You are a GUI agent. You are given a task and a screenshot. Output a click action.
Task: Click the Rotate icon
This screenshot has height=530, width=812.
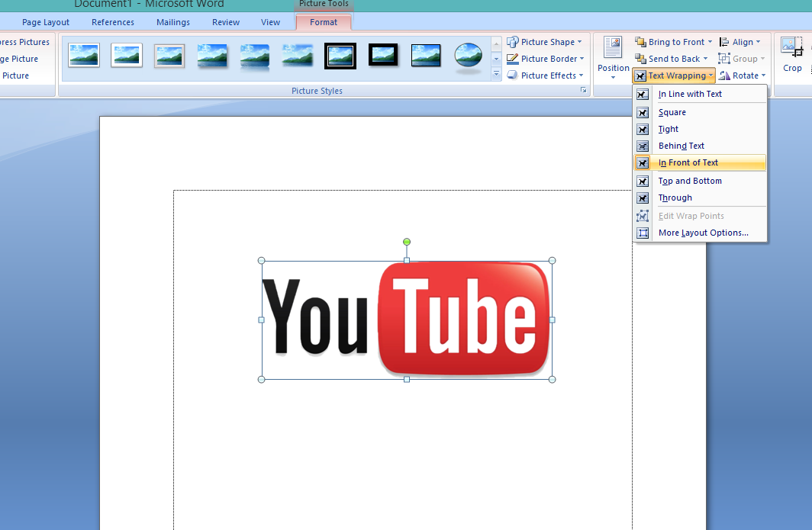pyautogui.click(x=724, y=75)
